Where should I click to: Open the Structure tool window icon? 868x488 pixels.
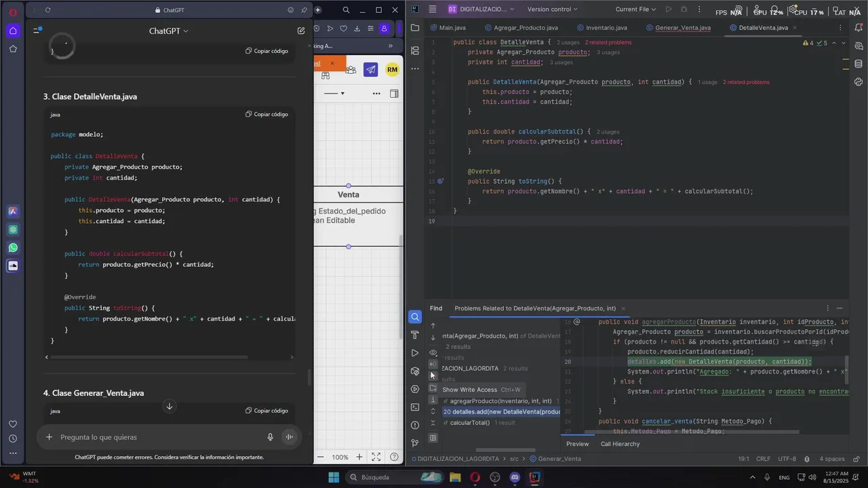pyautogui.click(x=415, y=50)
